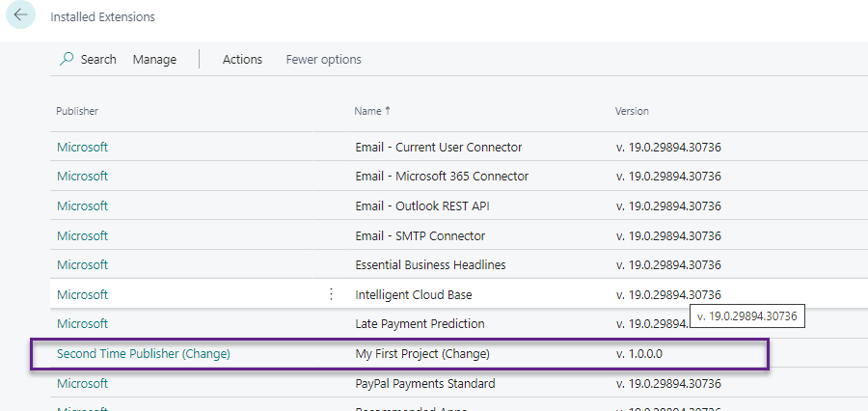Select My First Project (Change) extension
This screenshot has width=868, height=411.
tap(422, 354)
